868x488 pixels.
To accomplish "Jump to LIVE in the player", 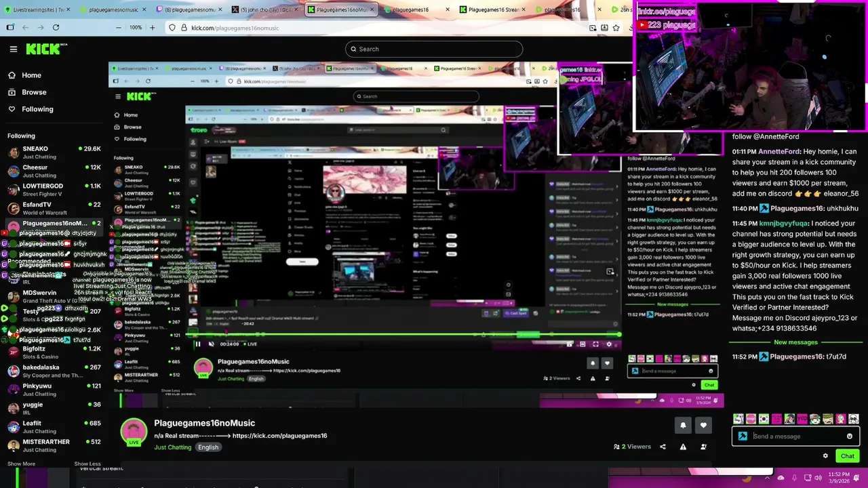I will (250, 344).
